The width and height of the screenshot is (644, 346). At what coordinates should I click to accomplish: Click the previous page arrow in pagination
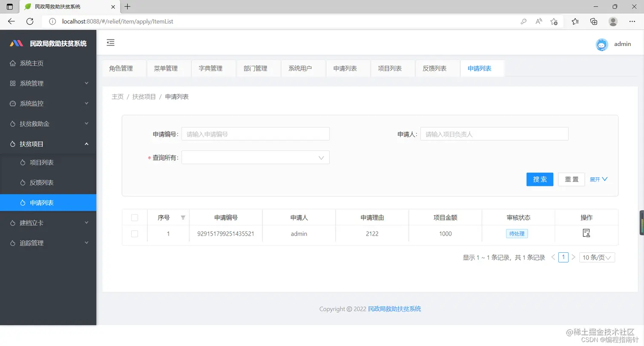(553, 257)
